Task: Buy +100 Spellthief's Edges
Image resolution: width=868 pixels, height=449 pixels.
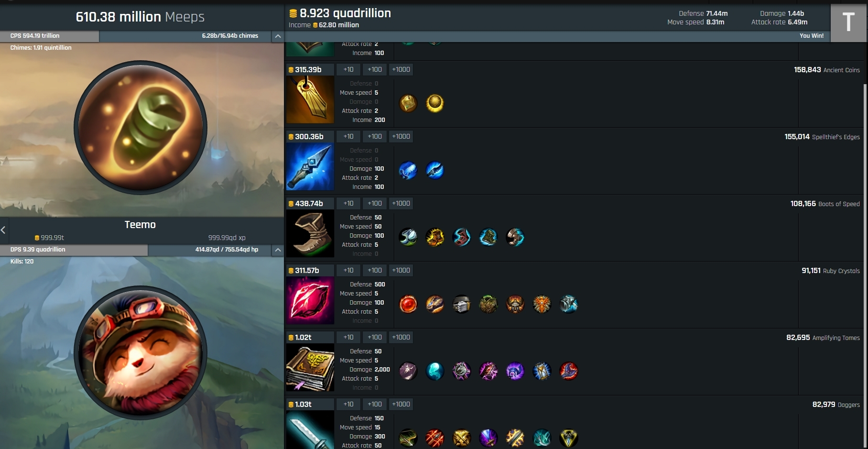Action: pyautogui.click(x=375, y=136)
